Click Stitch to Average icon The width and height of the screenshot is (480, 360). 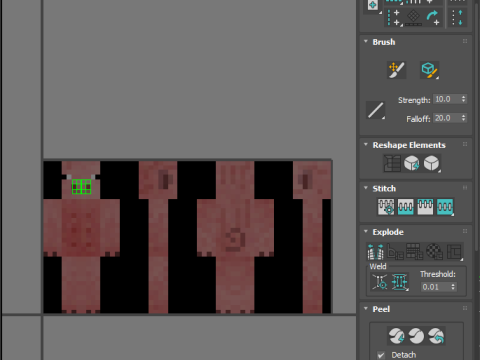click(x=406, y=207)
